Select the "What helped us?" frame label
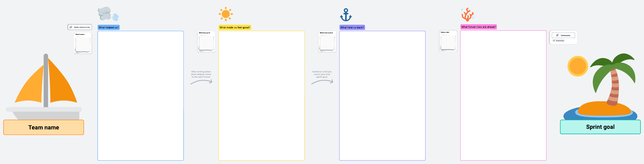The image size is (644, 164). (108, 27)
